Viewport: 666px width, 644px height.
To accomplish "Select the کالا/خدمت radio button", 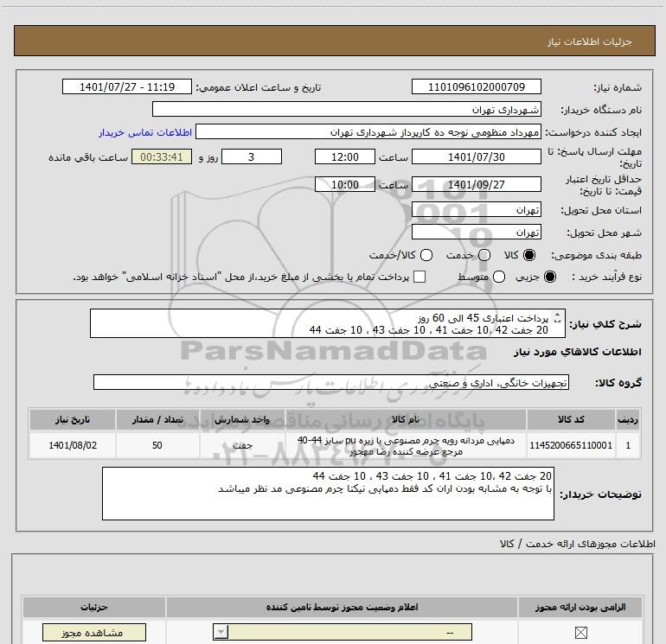I will [426, 255].
